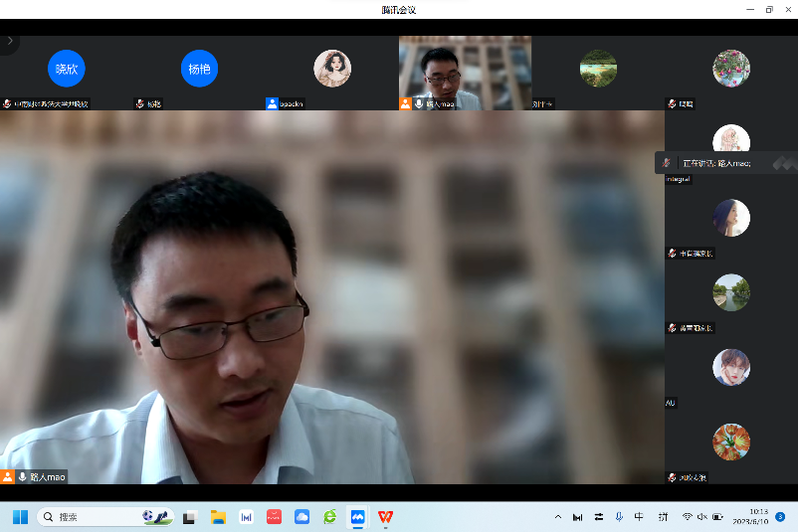Click muted mic icon in speaking indicator bar

pos(667,163)
